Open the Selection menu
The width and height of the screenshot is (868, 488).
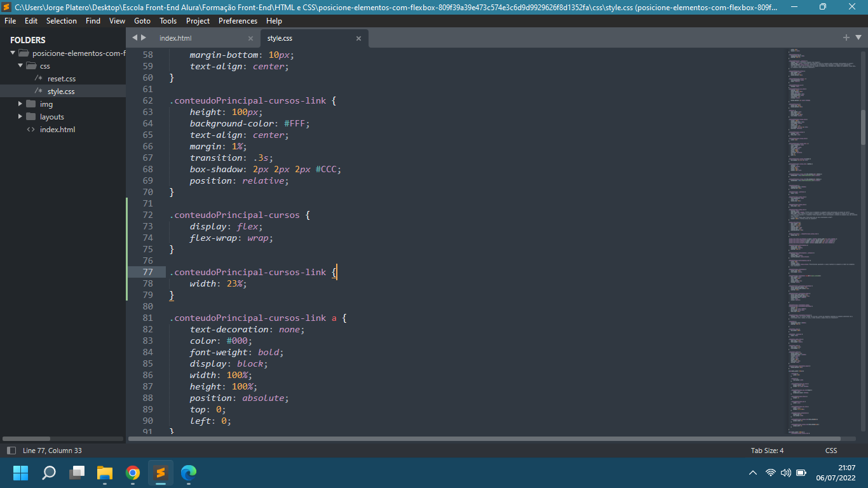coord(62,21)
